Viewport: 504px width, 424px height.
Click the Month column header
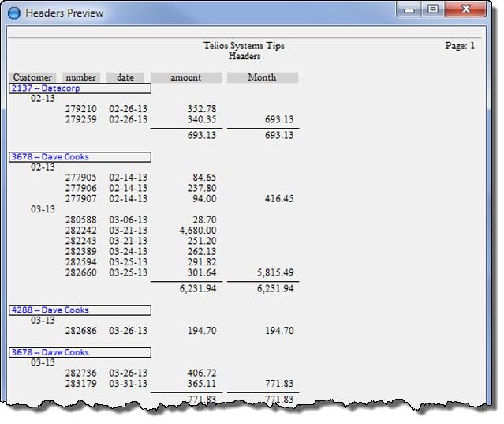point(262,77)
